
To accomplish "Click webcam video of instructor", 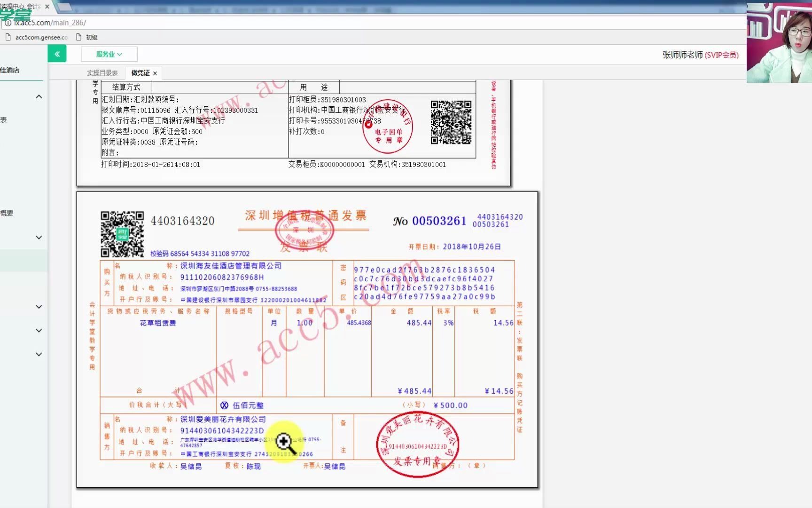I will pyautogui.click(x=779, y=43).
